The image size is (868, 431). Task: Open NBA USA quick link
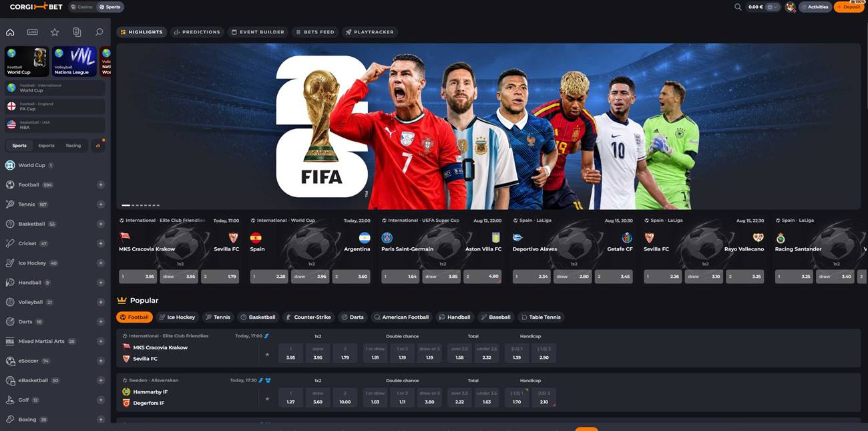point(55,125)
